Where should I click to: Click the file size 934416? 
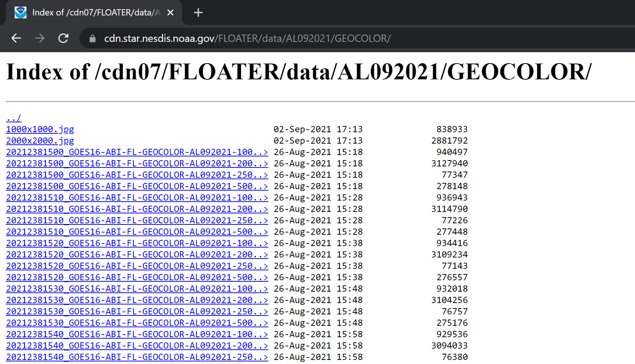[452, 243]
